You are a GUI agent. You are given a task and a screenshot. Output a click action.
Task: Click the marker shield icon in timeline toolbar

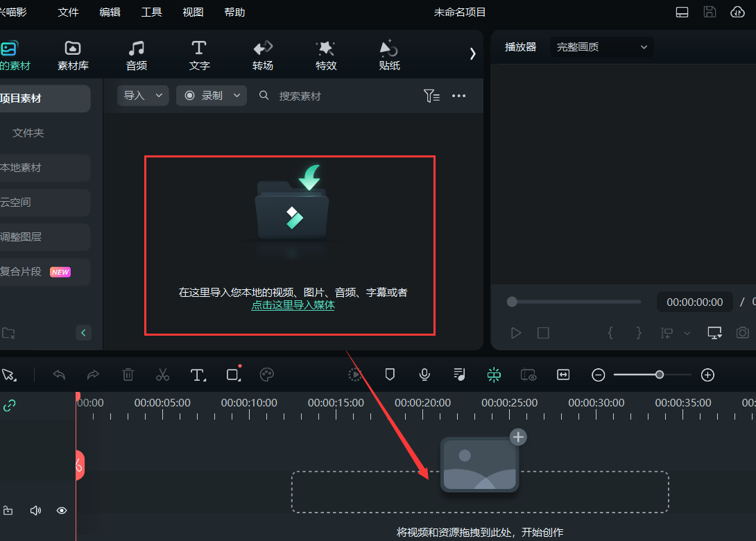click(390, 375)
